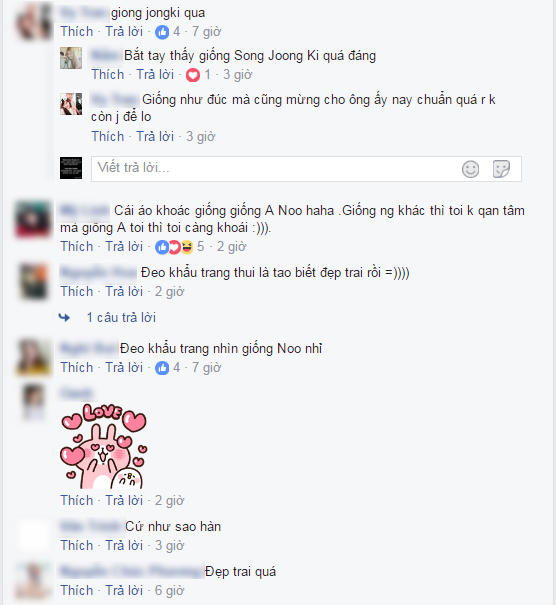Open the avatar of the Song Joong Ki reply's author

pos(71,58)
